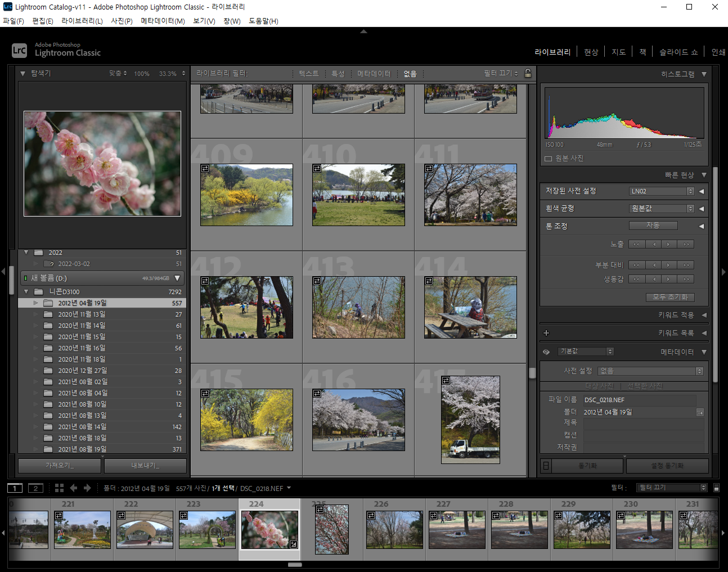728x572 pixels.
Task: Toggle the metadata eye icon
Action: 546,352
